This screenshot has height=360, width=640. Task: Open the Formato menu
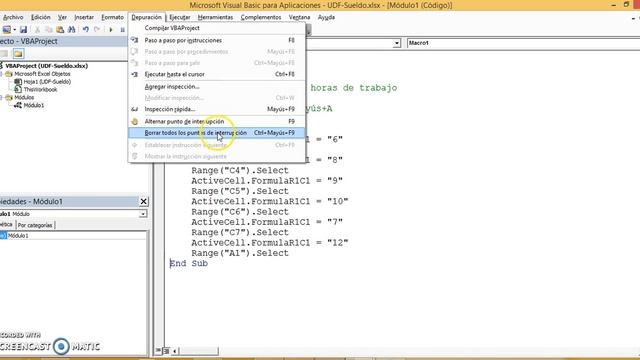(112, 17)
